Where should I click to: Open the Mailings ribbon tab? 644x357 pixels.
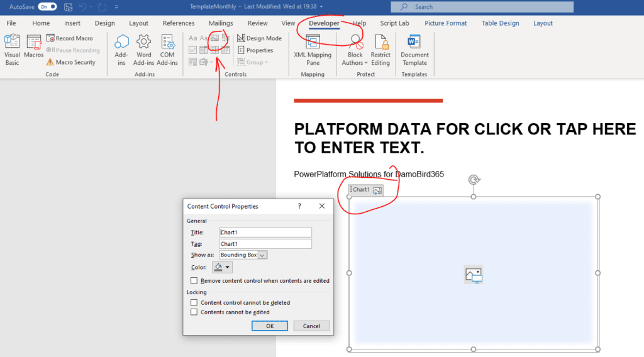[x=221, y=23]
